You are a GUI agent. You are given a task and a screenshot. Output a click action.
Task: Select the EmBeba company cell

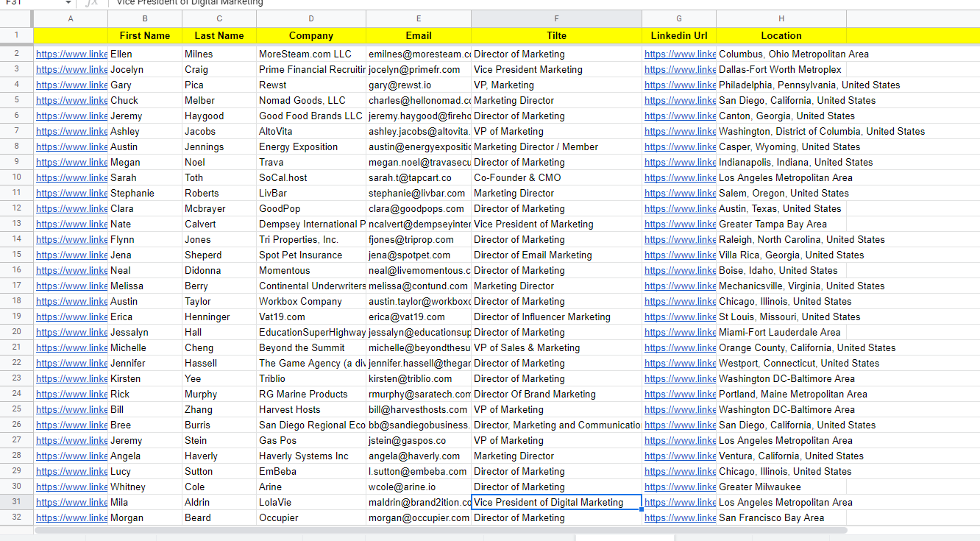[311, 471]
